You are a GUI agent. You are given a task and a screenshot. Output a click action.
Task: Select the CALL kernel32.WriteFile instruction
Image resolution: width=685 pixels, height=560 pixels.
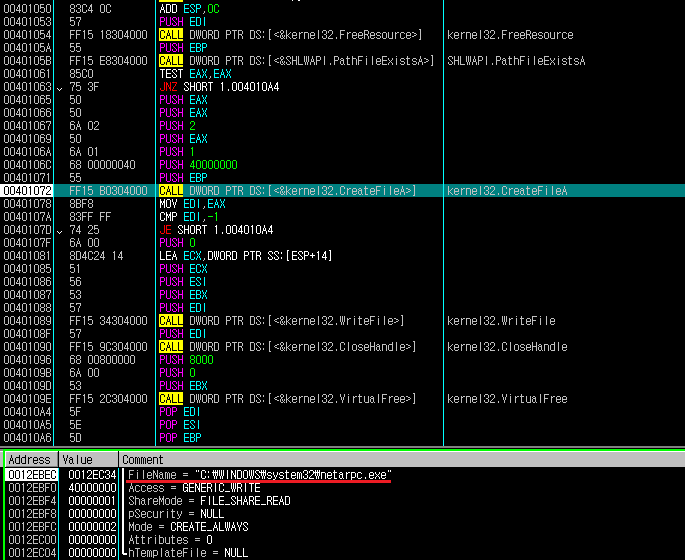pos(282,321)
